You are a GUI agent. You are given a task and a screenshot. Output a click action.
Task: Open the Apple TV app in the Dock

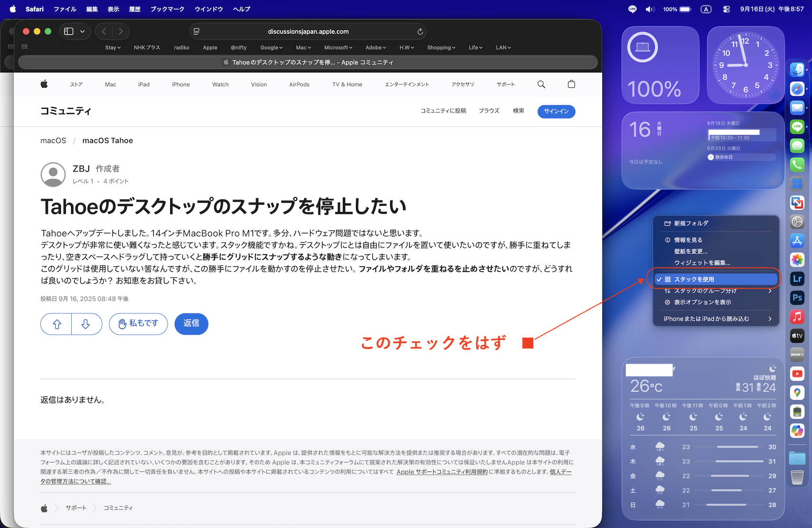[797, 336]
